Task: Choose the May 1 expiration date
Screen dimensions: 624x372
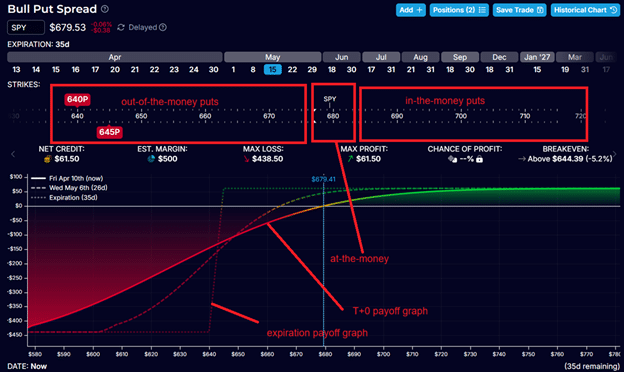Action: pyautogui.click(x=233, y=70)
